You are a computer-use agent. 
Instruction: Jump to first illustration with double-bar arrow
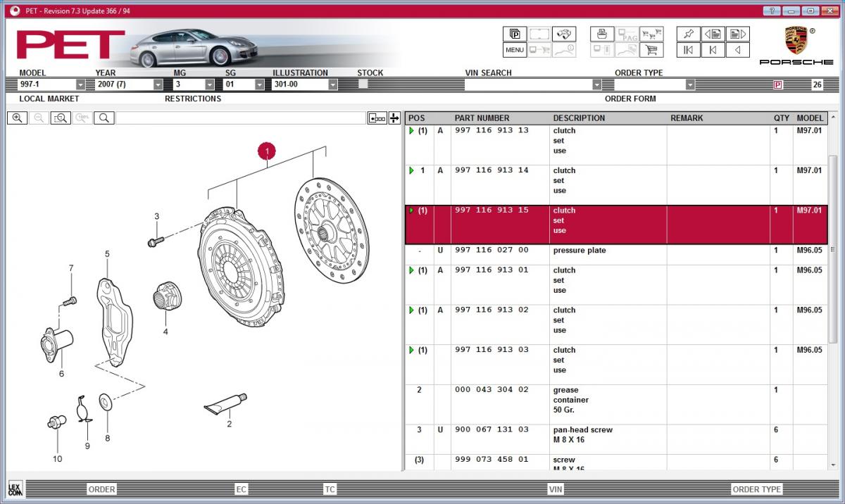coord(689,50)
